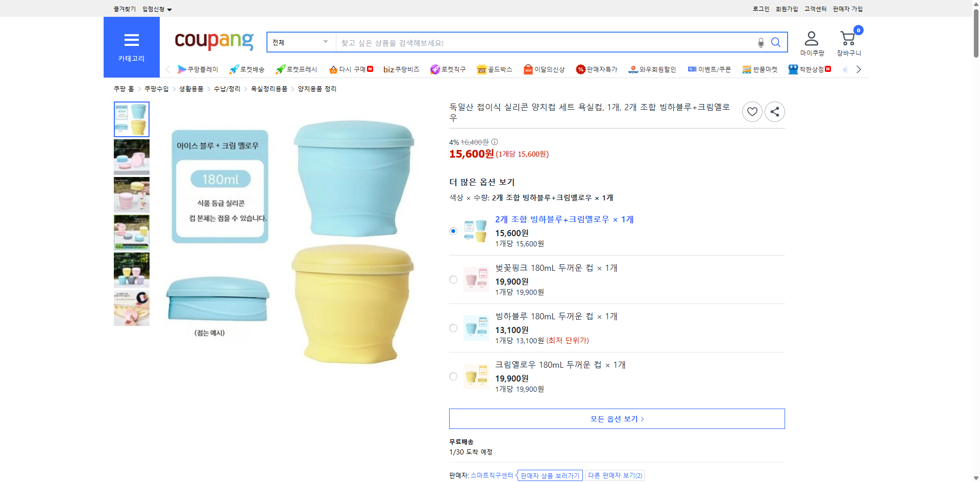
Task: Open 골드박스 from the navigation strip
Action: pyautogui.click(x=494, y=69)
